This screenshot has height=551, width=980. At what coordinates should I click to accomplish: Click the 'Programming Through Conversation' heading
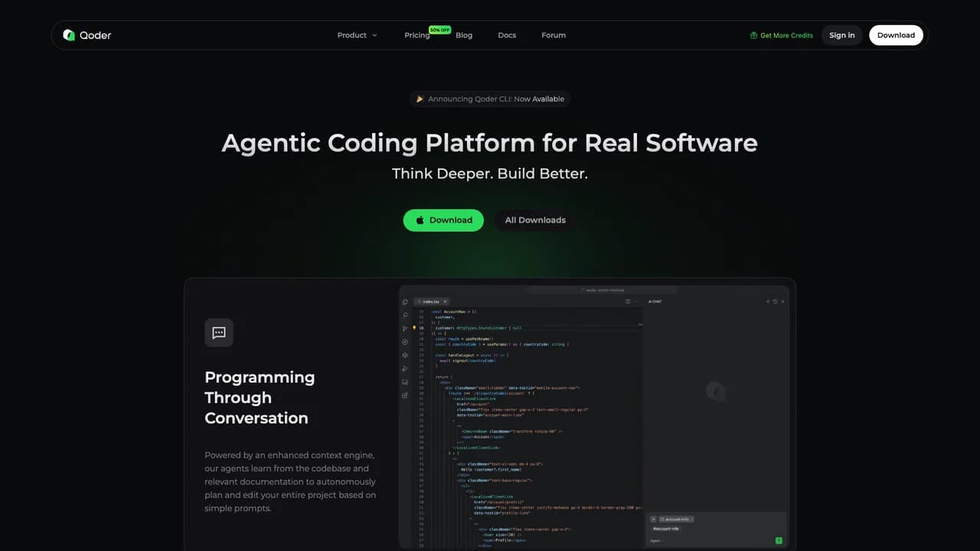[x=260, y=397]
